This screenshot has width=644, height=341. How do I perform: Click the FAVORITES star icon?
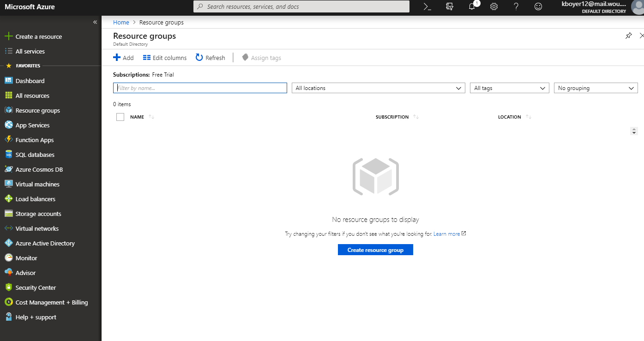coord(8,66)
